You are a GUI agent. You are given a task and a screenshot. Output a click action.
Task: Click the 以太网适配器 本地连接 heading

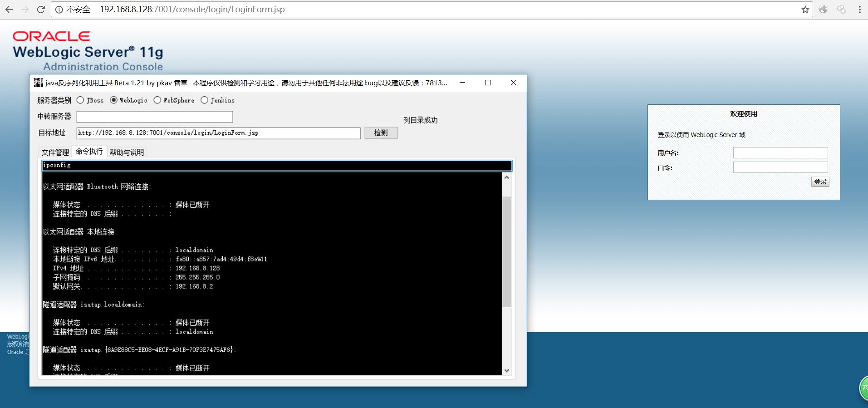coord(80,232)
